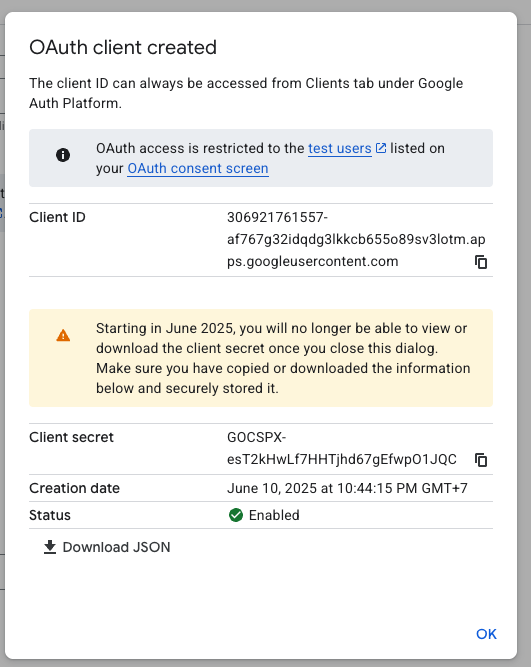This screenshot has height=667, width=531.
Task: Click the download arrow icon
Action: (x=50, y=547)
